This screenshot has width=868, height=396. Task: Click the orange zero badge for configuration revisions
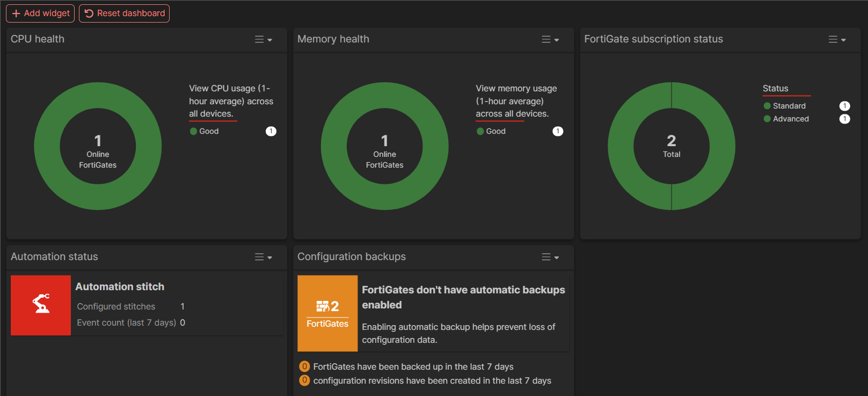(x=304, y=380)
